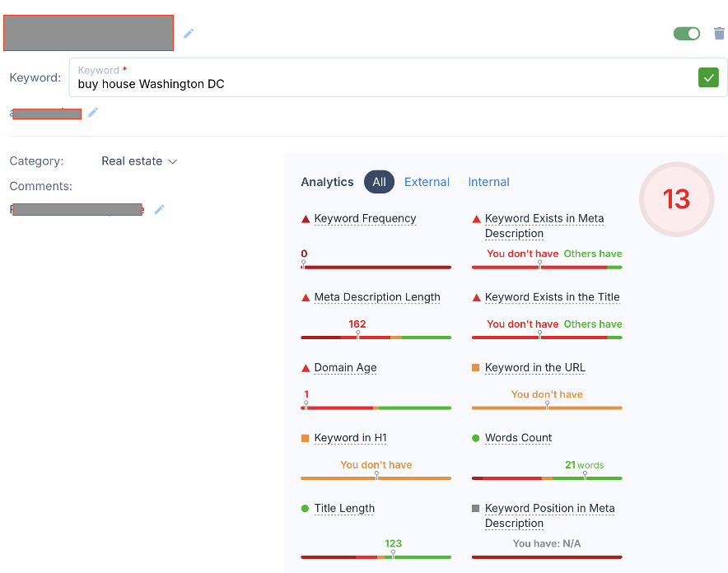Click the green dot next to Title Length
The image size is (728, 573).
tap(305, 509)
